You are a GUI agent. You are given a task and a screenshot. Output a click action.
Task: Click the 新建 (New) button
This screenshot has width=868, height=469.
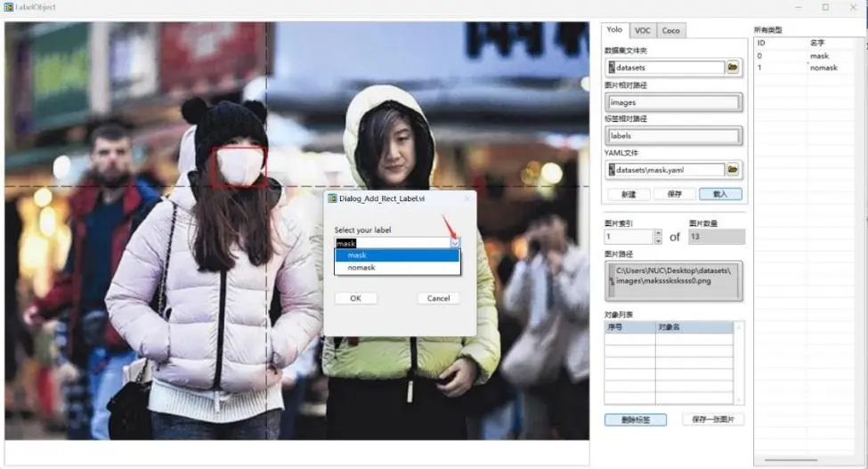click(628, 194)
